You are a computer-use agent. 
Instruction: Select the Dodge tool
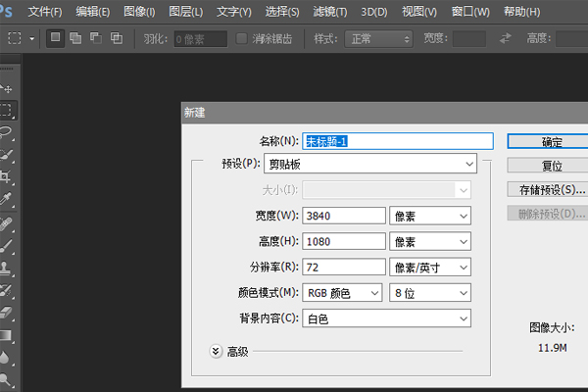7,379
